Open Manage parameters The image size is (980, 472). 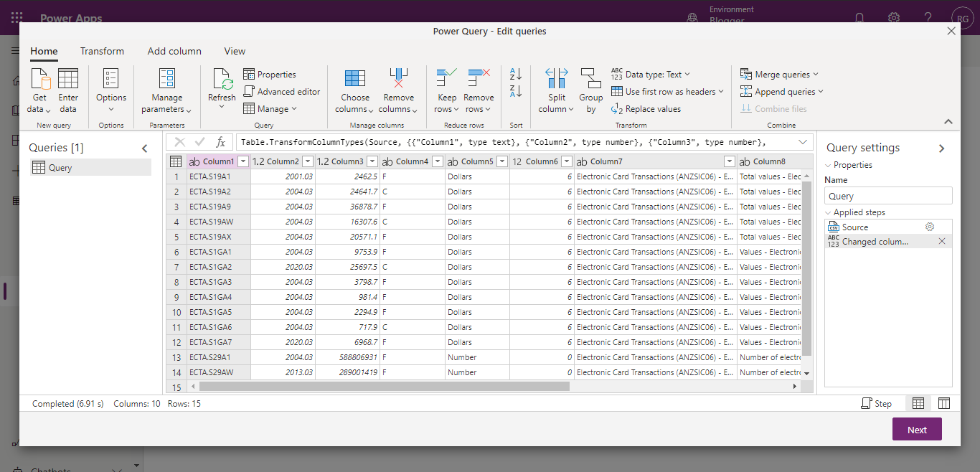coord(166,91)
